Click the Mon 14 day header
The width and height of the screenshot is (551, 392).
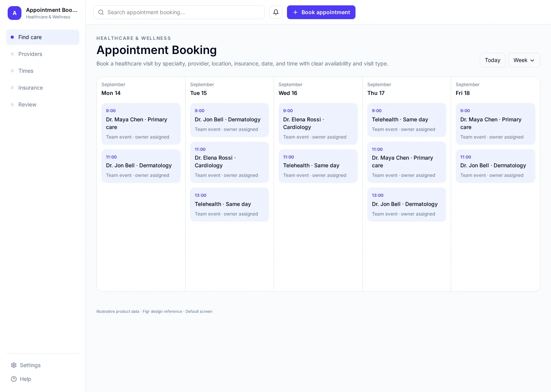[x=111, y=93]
